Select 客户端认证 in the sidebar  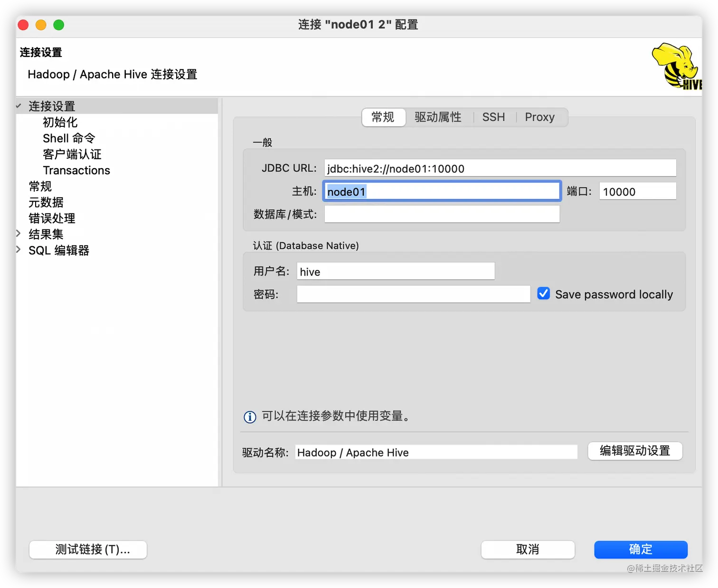click(x=72, y=154)
